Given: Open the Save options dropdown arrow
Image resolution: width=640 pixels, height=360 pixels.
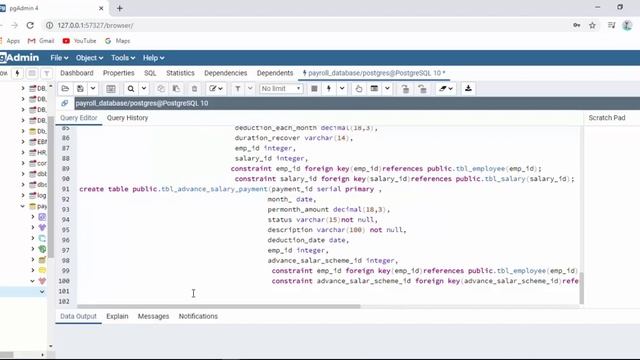Looking at the screenshot, I should 93,89.
